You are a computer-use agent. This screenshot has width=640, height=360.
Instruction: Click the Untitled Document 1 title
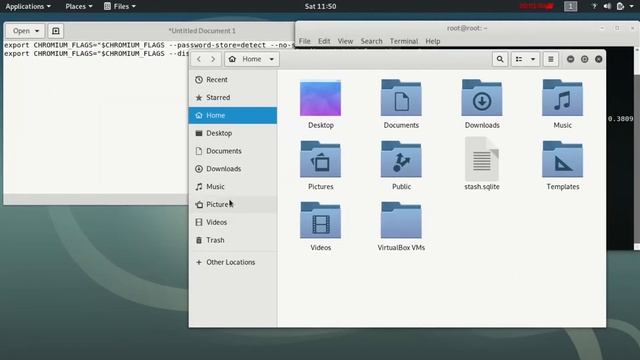coord(202,31)
